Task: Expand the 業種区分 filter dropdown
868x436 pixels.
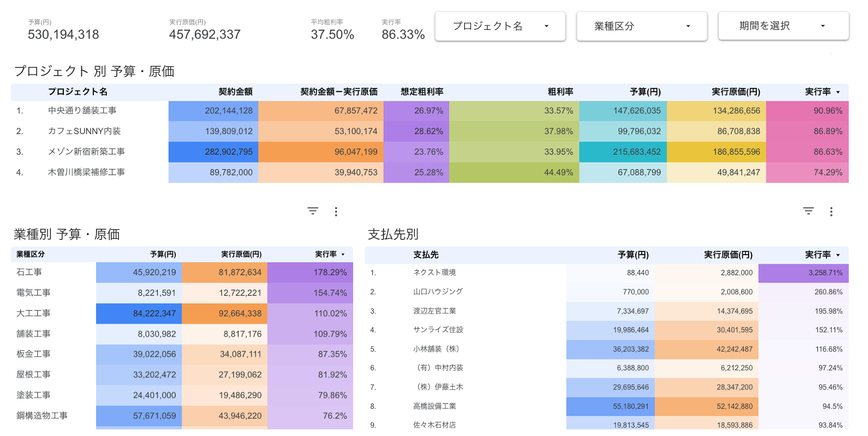Action: [642, 26]
